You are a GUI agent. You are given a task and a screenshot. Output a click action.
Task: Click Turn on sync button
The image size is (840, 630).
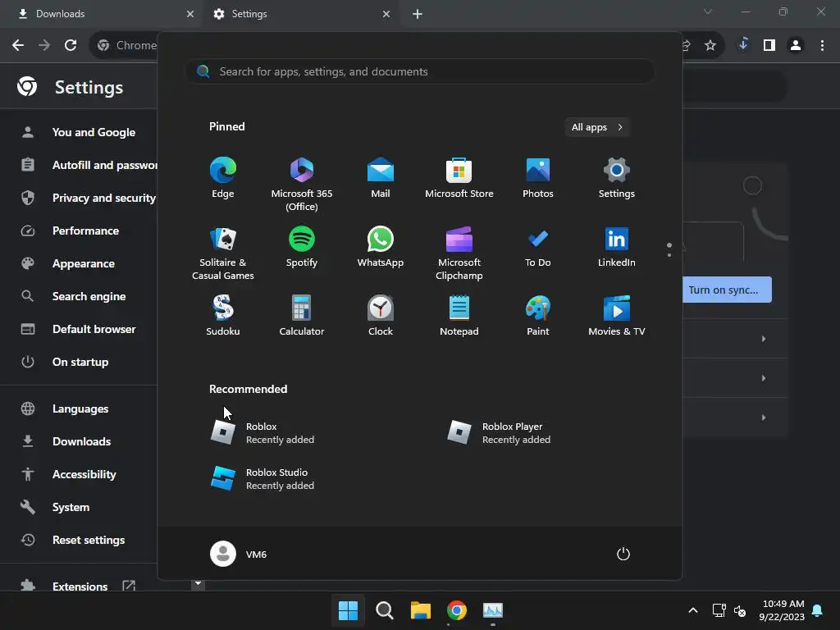[727, 290]
